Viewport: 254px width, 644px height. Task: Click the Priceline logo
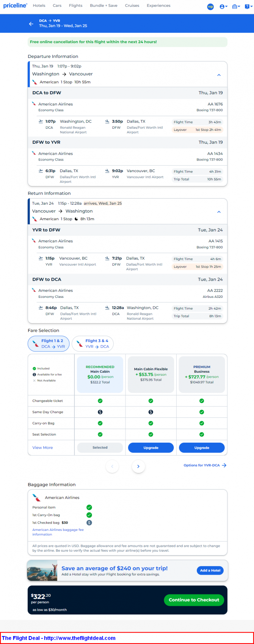(15, 6)
